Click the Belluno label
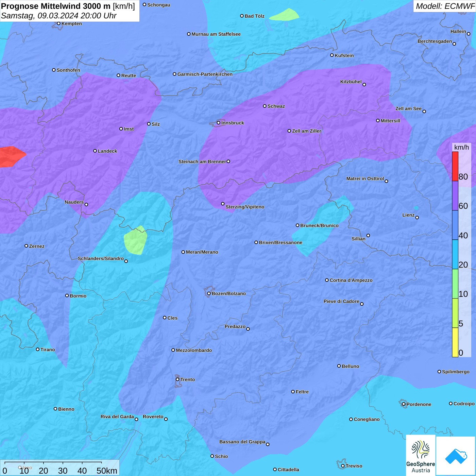This screenshot has width=476, height=476. point(350,366)
